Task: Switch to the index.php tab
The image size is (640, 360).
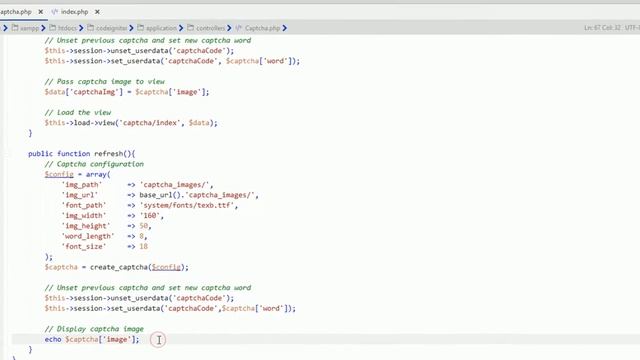Action: click(x=75, y=12)
